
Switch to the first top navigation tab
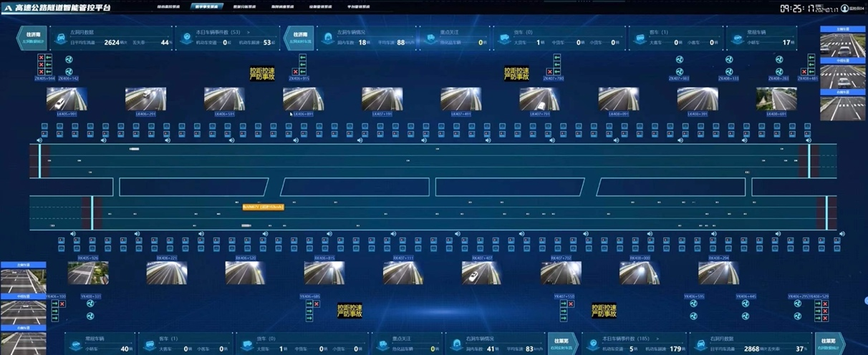coord(170,7)
